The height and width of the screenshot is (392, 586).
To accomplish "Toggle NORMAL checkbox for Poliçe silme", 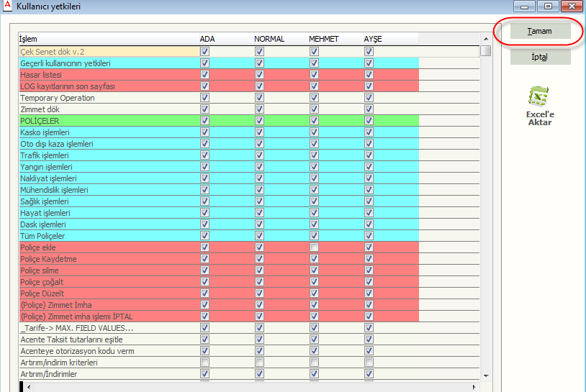I will point(259,270).
